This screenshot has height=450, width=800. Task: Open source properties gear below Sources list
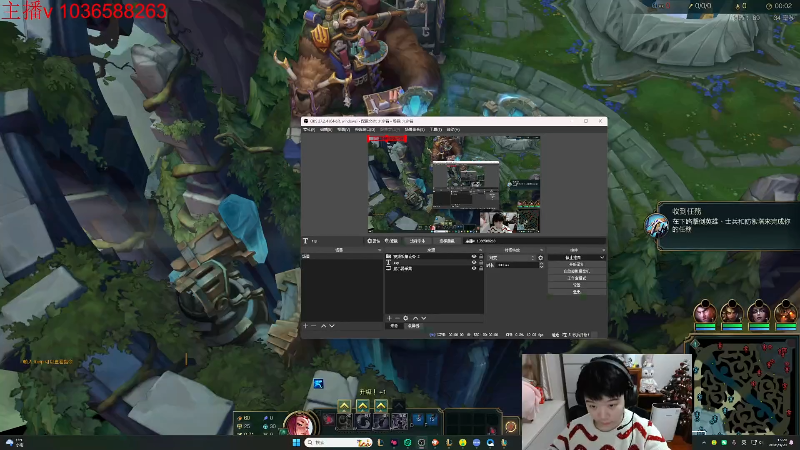click(406, 318)
